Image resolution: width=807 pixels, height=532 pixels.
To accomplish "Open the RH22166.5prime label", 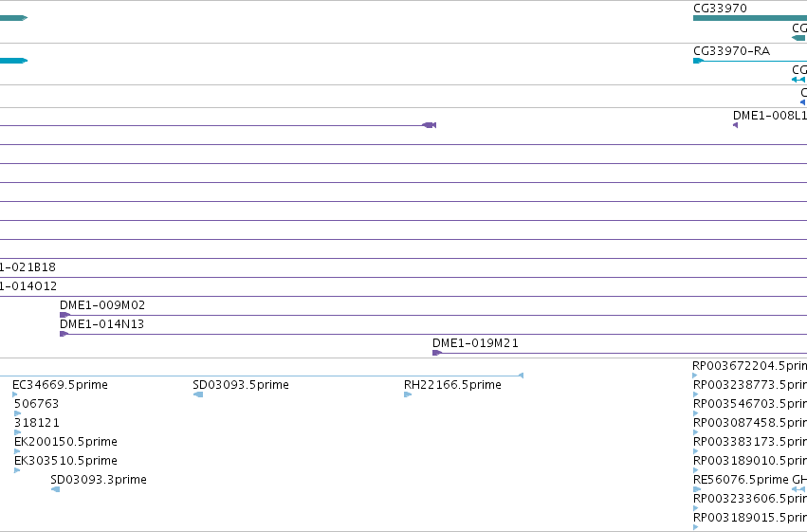I will click(452, 385).
